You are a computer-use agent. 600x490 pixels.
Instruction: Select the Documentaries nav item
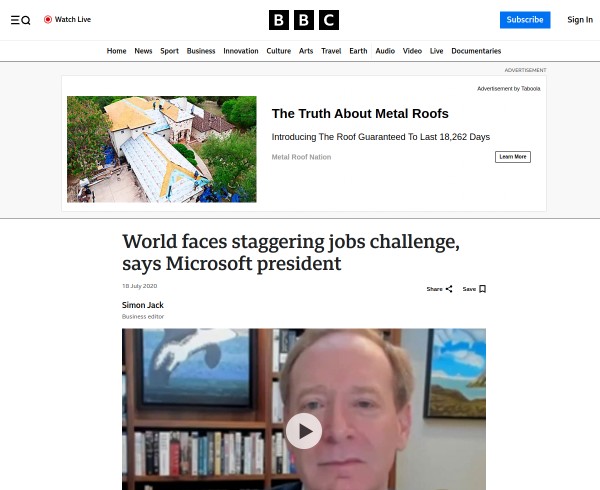(x=476, y=51)
